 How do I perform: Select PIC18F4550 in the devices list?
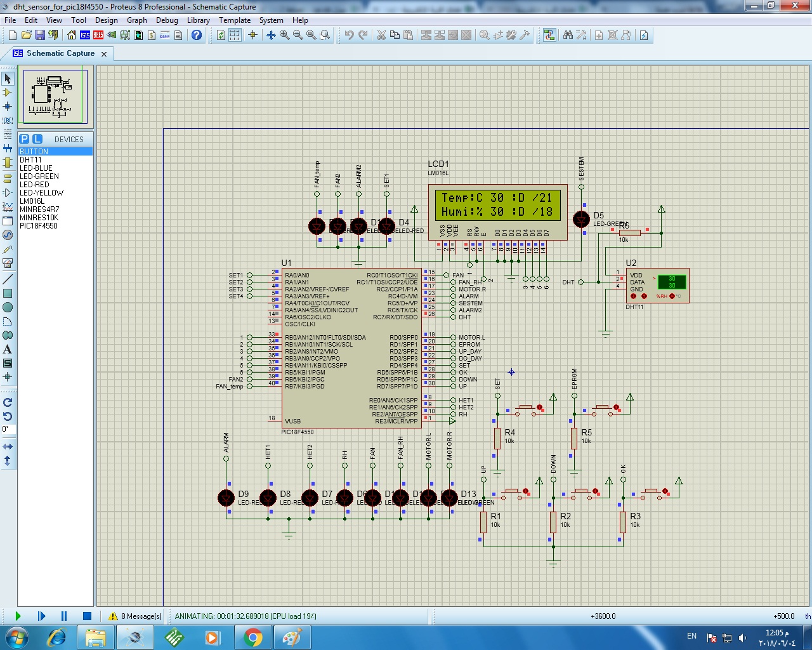pos(55,226)
